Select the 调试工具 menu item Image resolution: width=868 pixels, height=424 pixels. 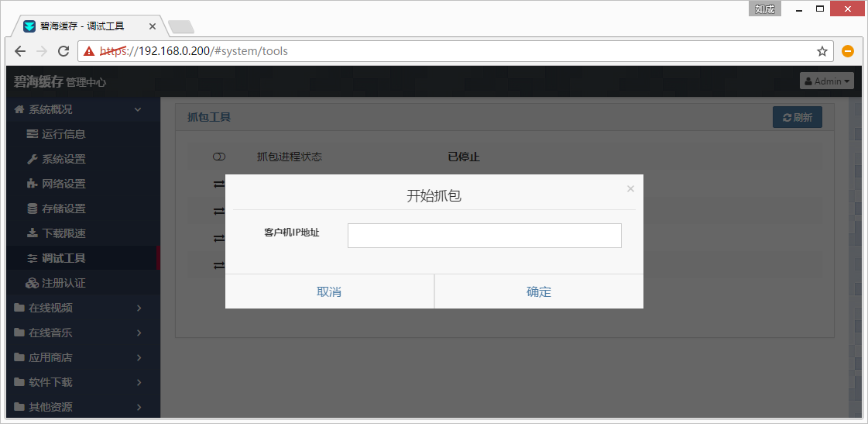(x=63, y=258)
